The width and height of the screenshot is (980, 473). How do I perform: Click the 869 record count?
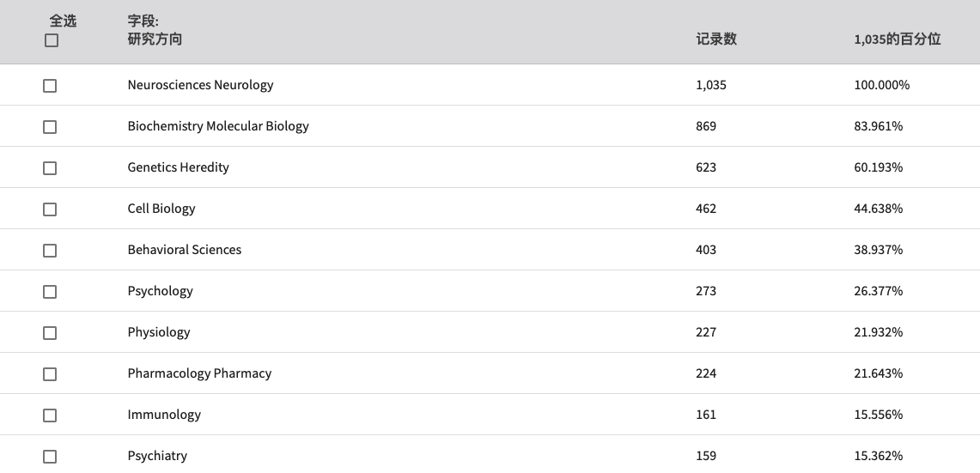[706, 126]
